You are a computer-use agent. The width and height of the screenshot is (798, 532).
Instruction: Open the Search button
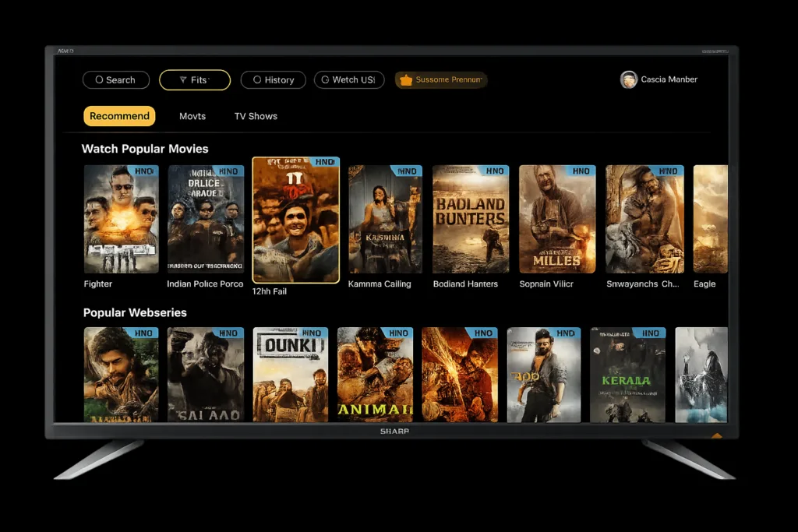tap(116, 80)
